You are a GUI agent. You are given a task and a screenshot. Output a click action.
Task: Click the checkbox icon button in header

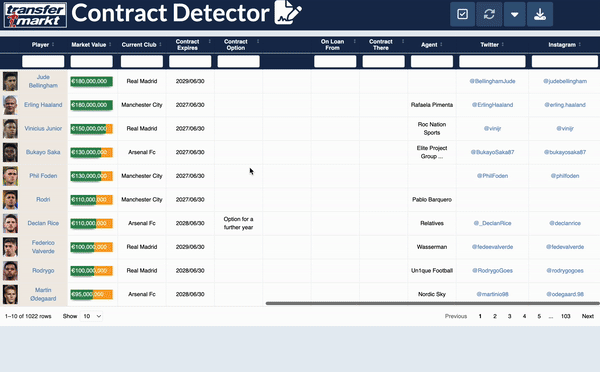click(x=462, y=14)
